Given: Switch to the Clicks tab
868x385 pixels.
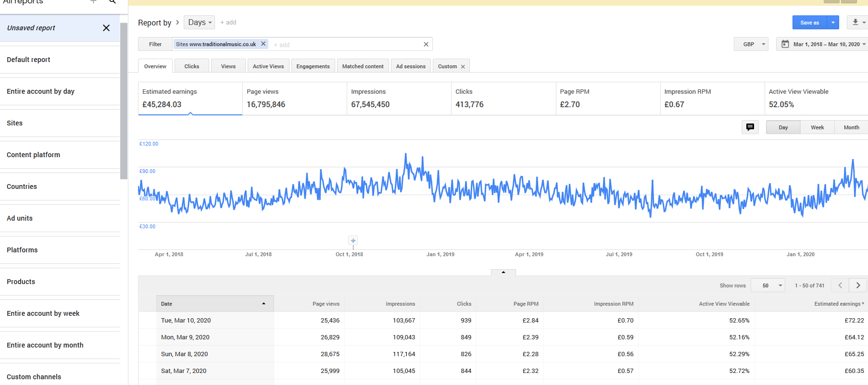Looking at the screenshot, I should point(192,66).
